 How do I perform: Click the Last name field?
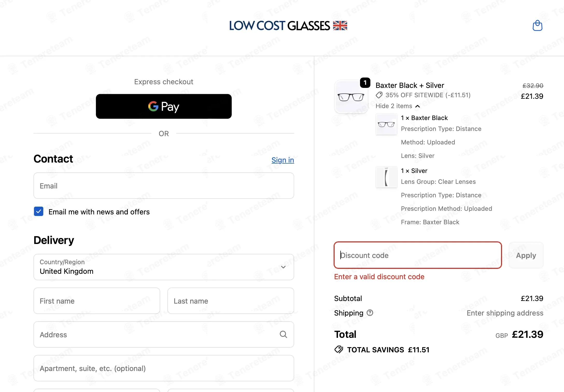[x=231, y=301]
